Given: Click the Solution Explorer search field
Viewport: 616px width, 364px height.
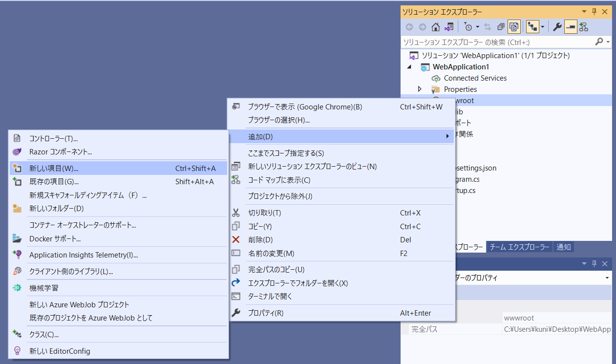Looking at the screenshot, I should click(x=497, y=43).
